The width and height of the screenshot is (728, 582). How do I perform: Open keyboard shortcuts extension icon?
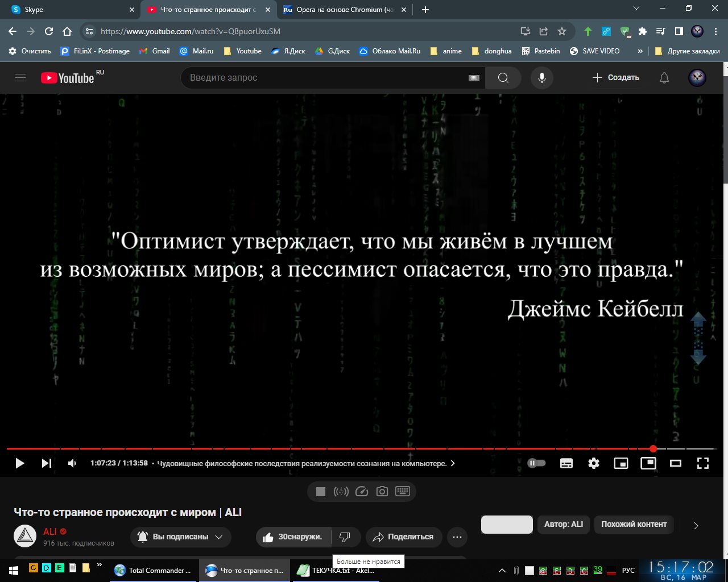click(x=403, y=492)
